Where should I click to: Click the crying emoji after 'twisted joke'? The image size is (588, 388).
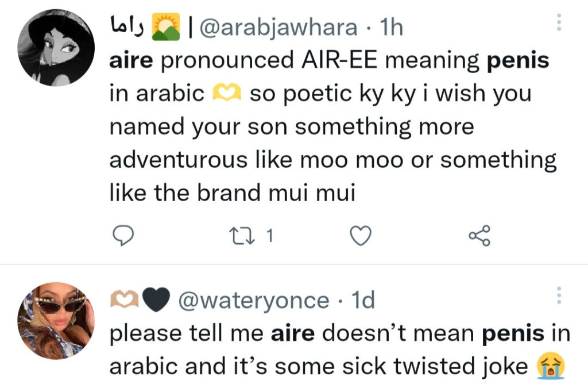pos(550,366)
